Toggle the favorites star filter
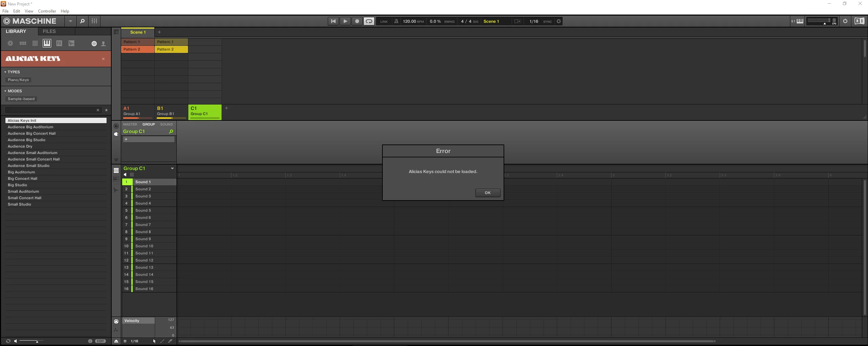Image resolution: width=868 pixels, height=346 pixels. (106, 110)
